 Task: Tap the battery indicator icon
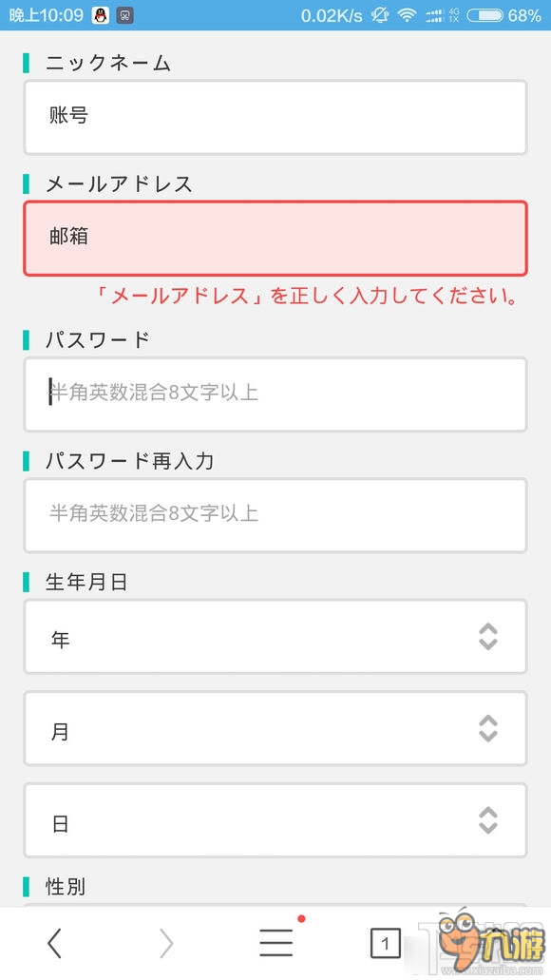484,15
